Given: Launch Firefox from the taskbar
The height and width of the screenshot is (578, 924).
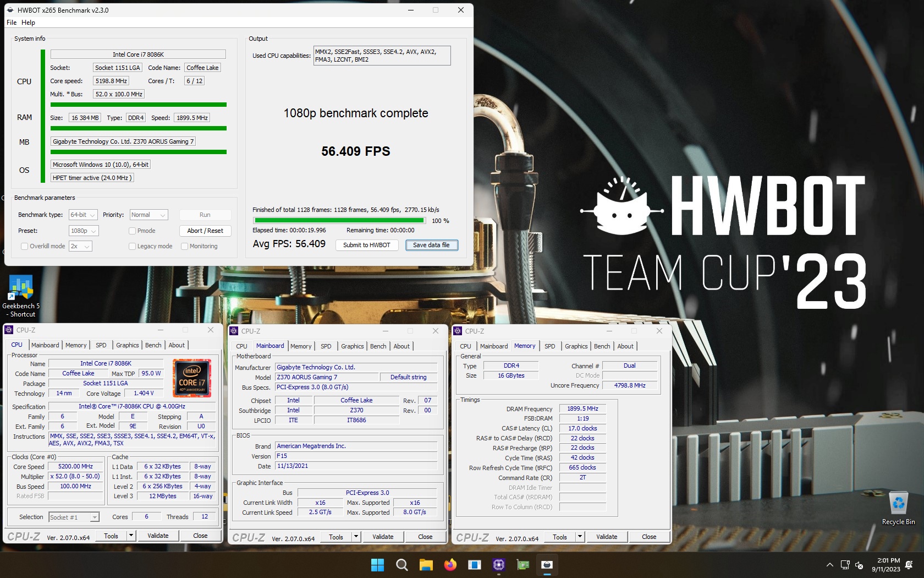Looking at the screenshot, I should coord(450,565).
